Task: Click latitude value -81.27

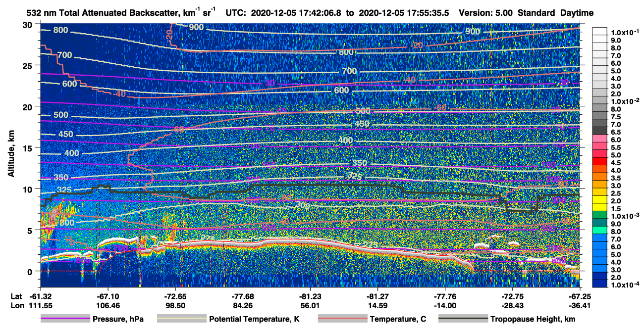Action: (x=377, y=296)
